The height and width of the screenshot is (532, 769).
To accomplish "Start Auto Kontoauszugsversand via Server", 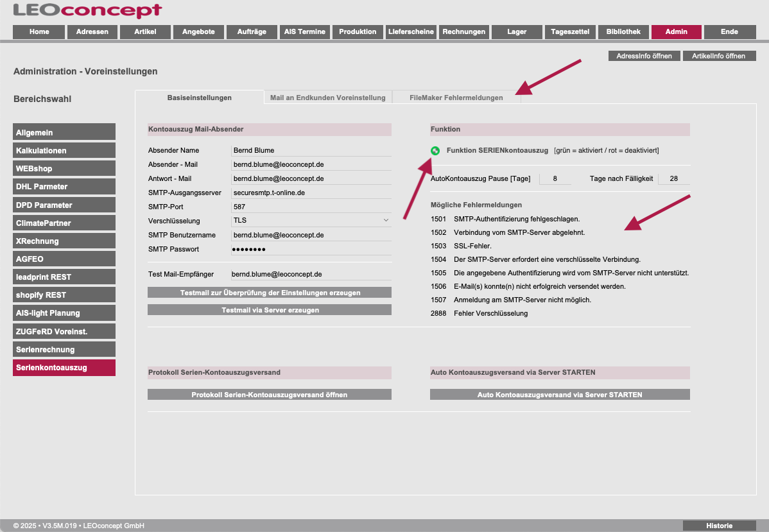I will (x=560, y=395).
